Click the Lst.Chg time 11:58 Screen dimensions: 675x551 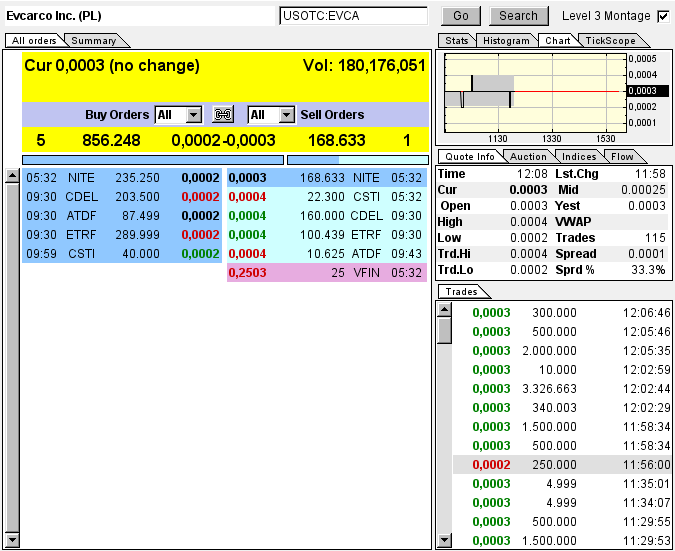tap(650, 174)
